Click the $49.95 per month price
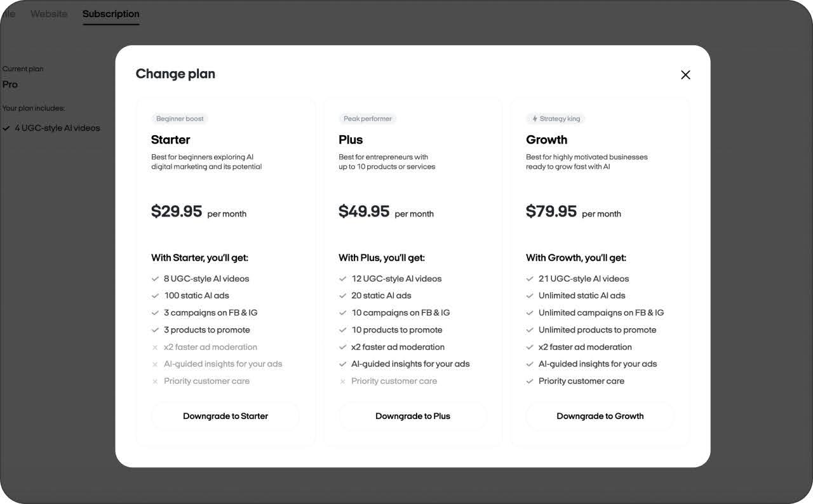Viewport: 813px width, 504px height. (x=386, y=211)
